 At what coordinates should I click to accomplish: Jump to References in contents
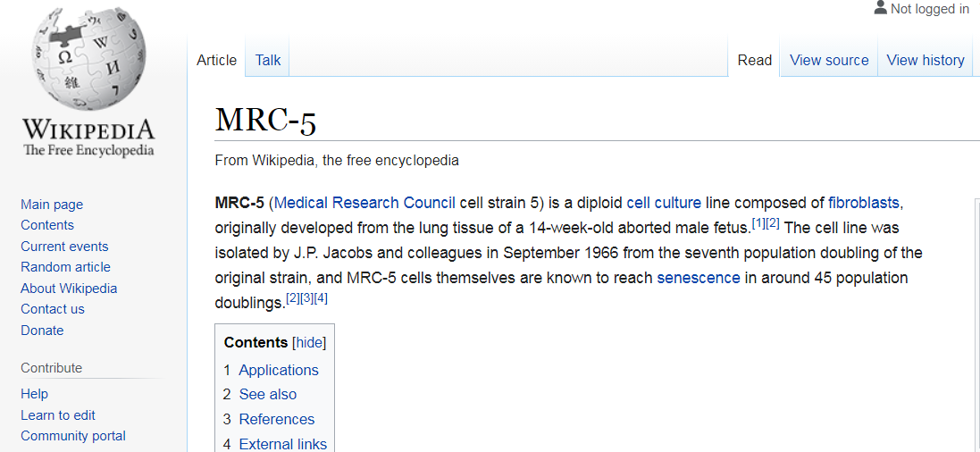276,419
